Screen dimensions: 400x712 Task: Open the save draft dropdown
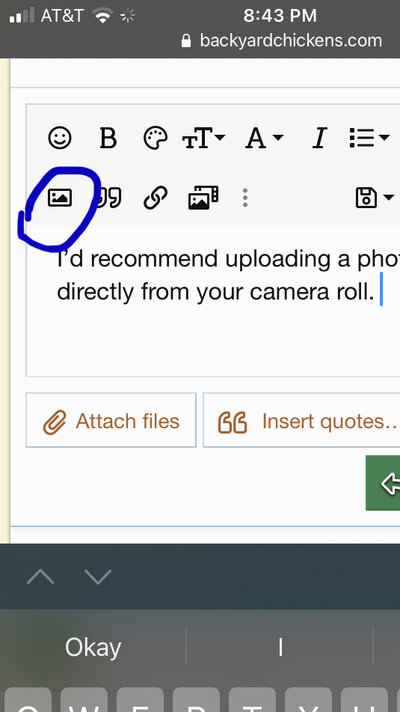374,198
